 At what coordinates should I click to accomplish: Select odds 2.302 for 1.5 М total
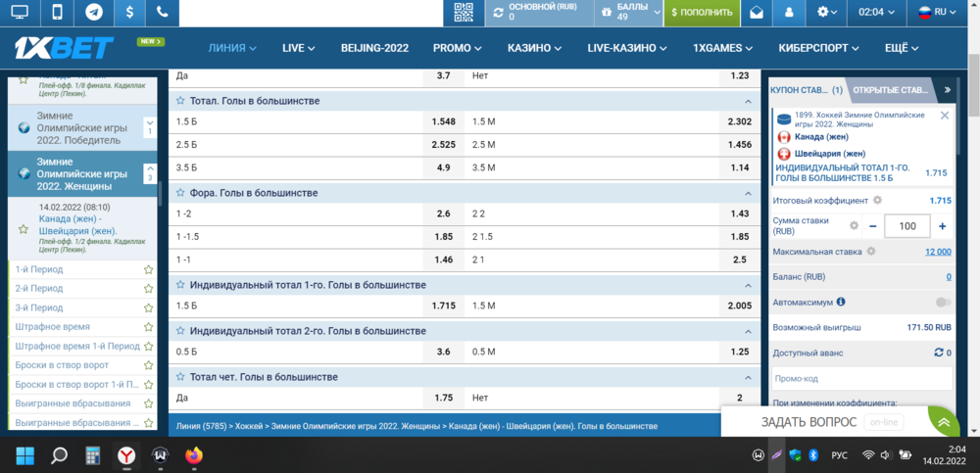(x=739, y=121)
